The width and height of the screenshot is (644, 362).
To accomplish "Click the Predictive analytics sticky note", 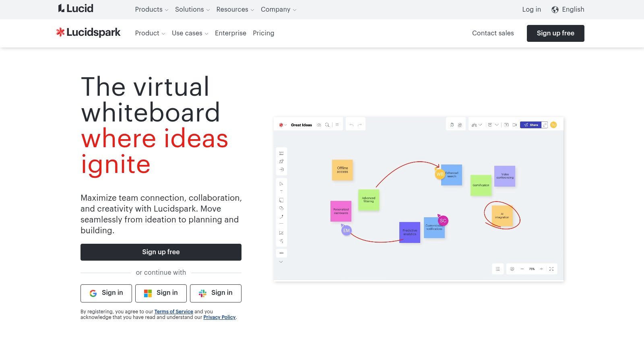I will pos(410,232).
